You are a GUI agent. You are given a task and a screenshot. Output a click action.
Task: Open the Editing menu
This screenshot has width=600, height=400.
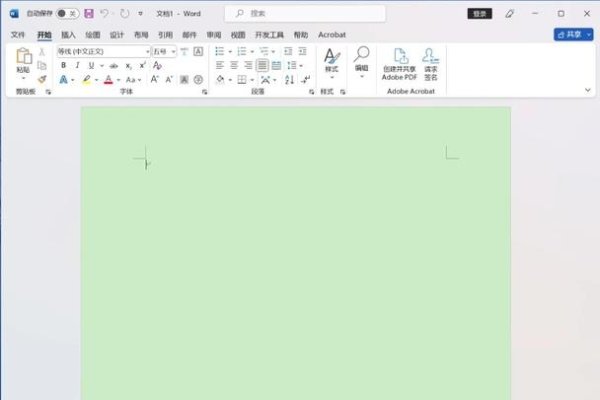click(x=361, y=63)
